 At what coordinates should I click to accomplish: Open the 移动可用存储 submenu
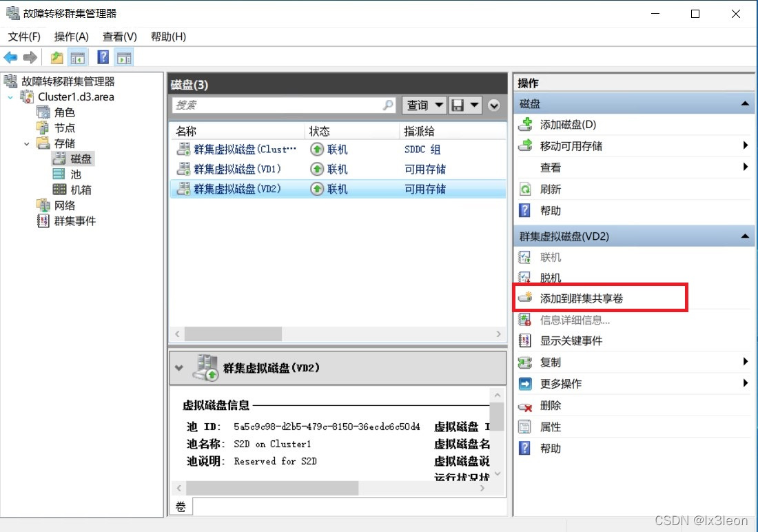pos(633,146)
